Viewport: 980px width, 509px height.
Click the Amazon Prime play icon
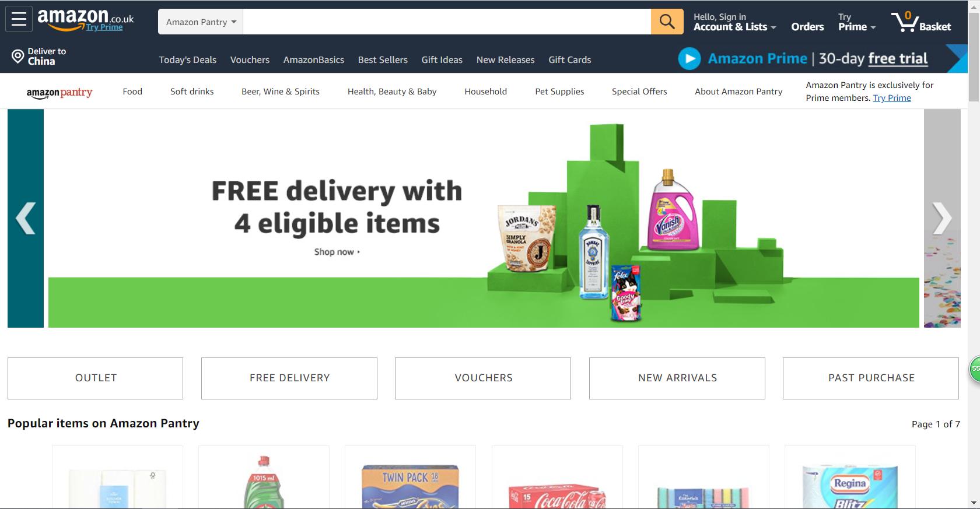[689, 58]
